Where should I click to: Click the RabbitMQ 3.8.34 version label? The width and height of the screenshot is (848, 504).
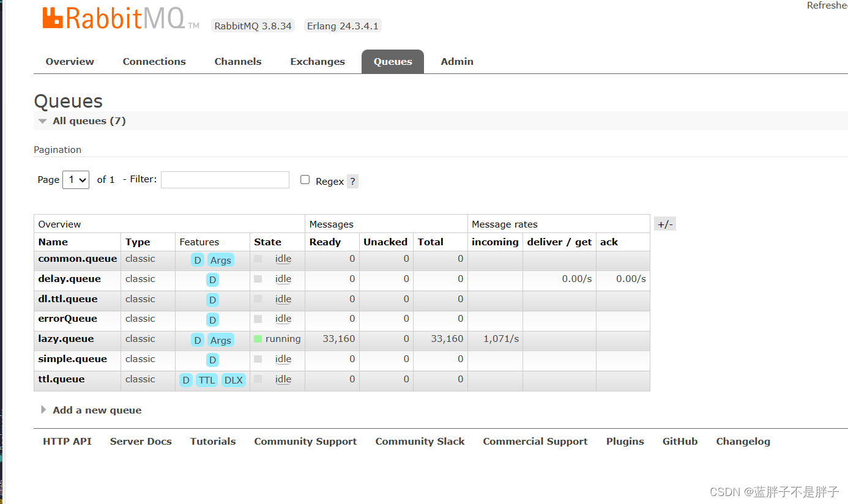(x=253, y=26)
